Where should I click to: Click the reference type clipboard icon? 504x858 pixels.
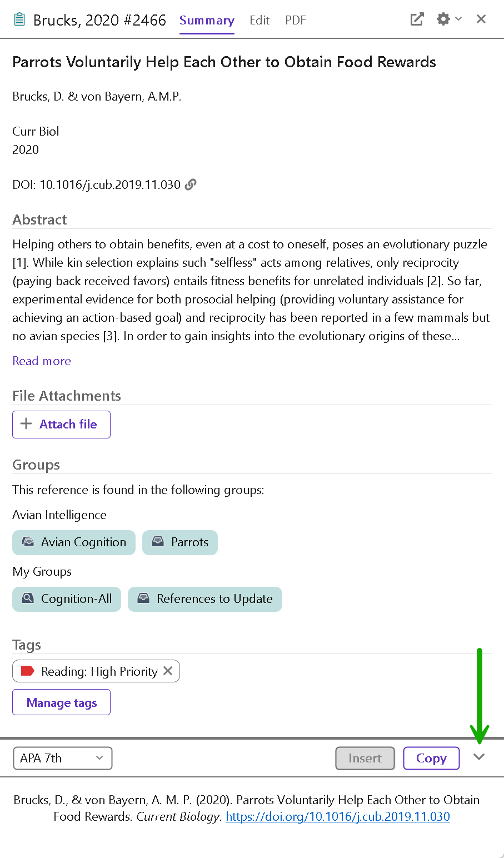[x=19, y=20]
